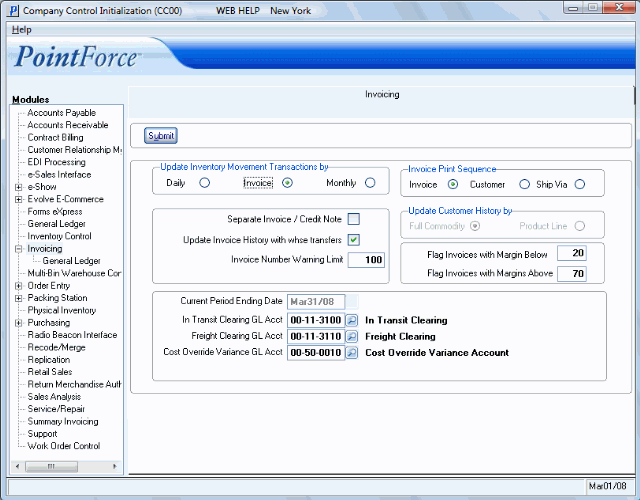This screenshot has height=500, width=640.
Task: Open the top-level General Ledger module
Action: click(56, 224)
